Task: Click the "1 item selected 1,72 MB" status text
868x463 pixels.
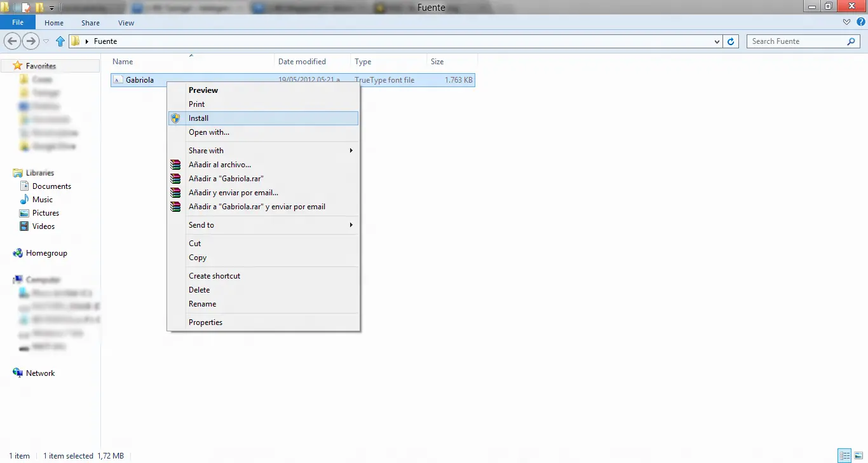Action: [83, 456]
